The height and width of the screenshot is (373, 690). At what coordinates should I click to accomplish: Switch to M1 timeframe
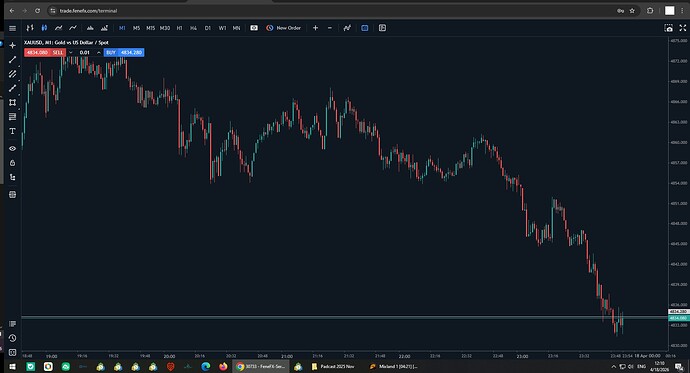tap(122, 28)
